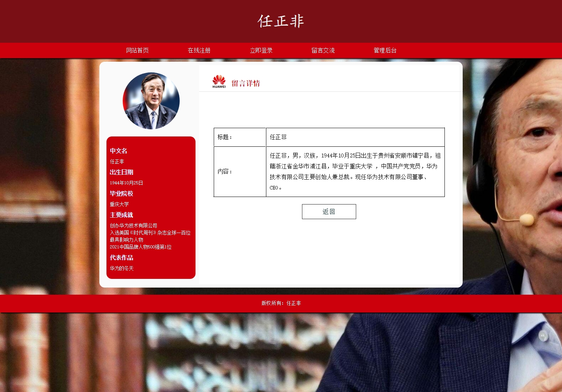
Task: Open the 留言交流 menu item
Action: tap(323, 50)
